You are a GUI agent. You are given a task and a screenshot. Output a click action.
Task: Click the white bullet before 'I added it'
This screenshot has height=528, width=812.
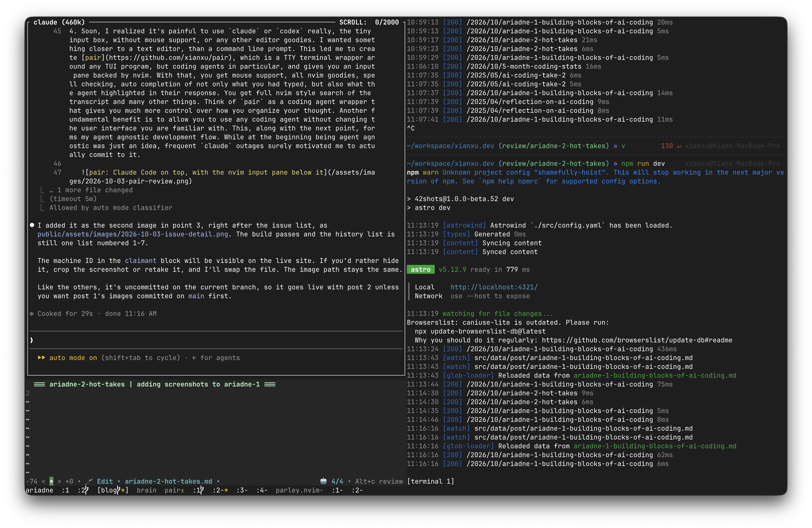point(32,225)
